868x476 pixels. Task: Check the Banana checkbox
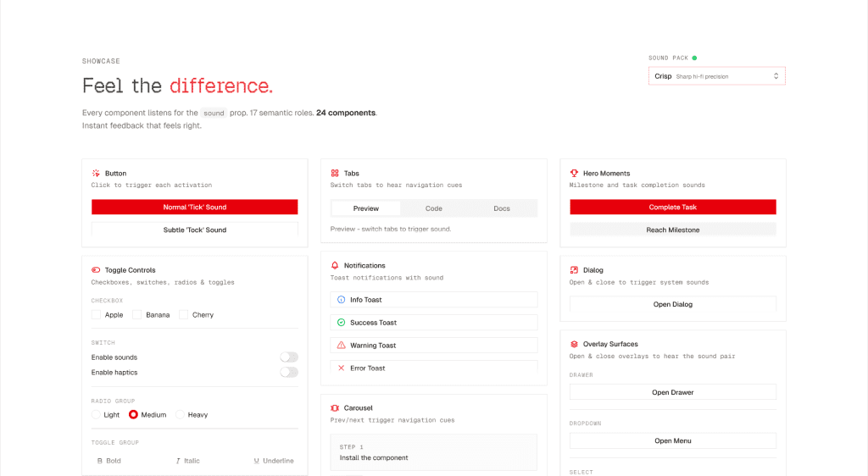(136, 314)
